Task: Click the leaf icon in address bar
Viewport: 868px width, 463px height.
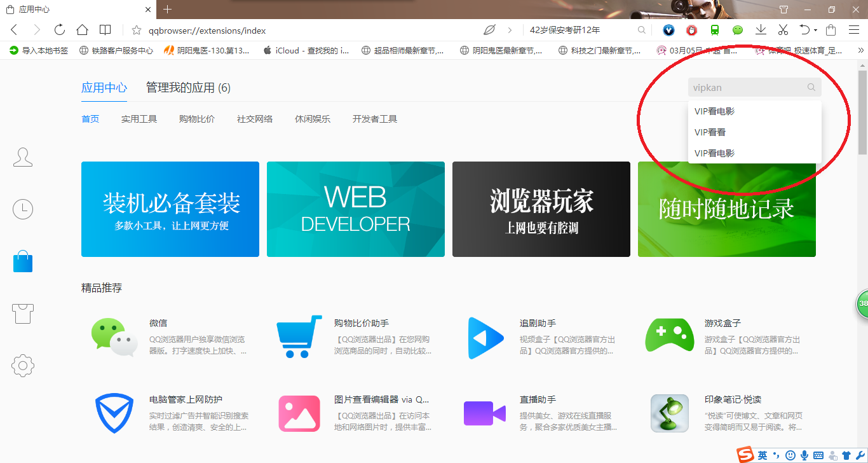Action: (489, 30)
